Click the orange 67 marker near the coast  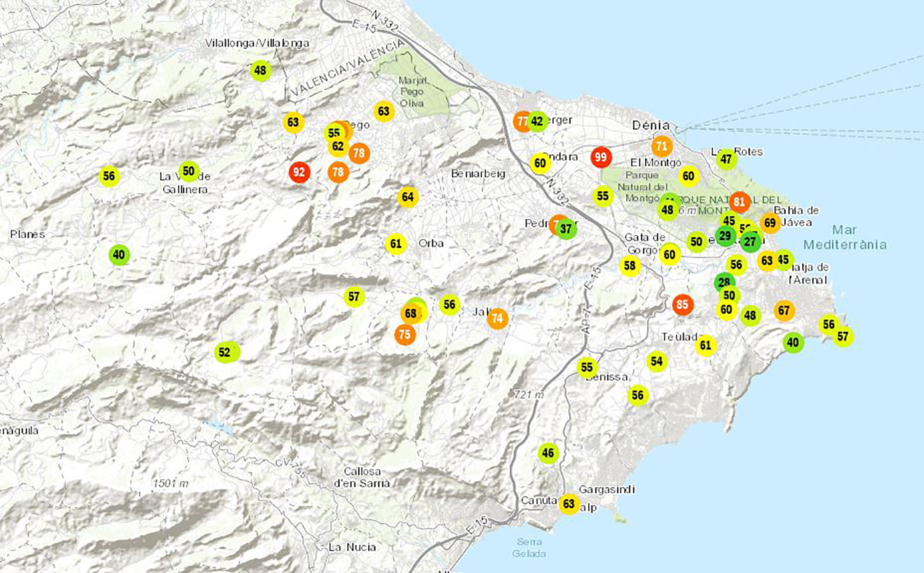[x=784, y=311]
